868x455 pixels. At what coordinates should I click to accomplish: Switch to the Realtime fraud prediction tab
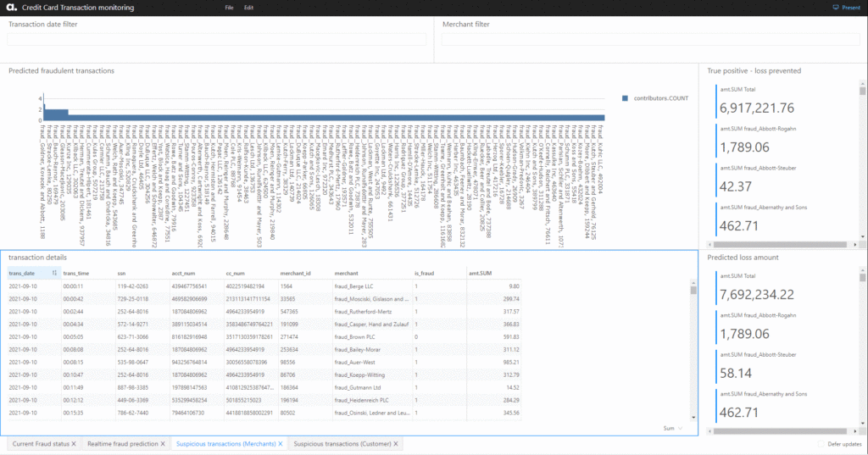[122, 444]
